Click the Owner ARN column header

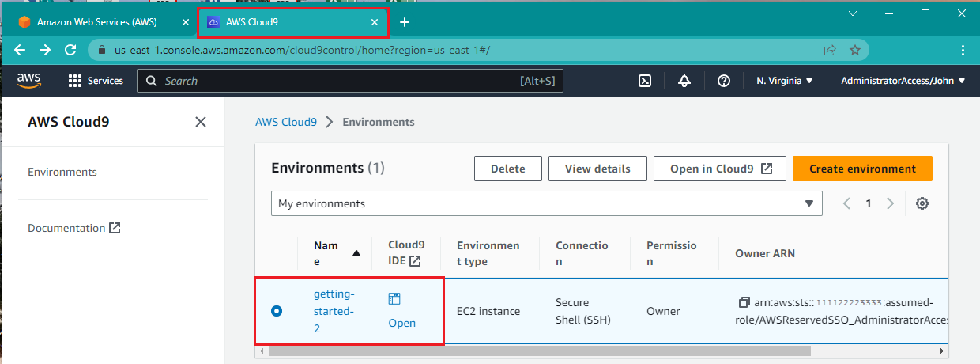765,253
